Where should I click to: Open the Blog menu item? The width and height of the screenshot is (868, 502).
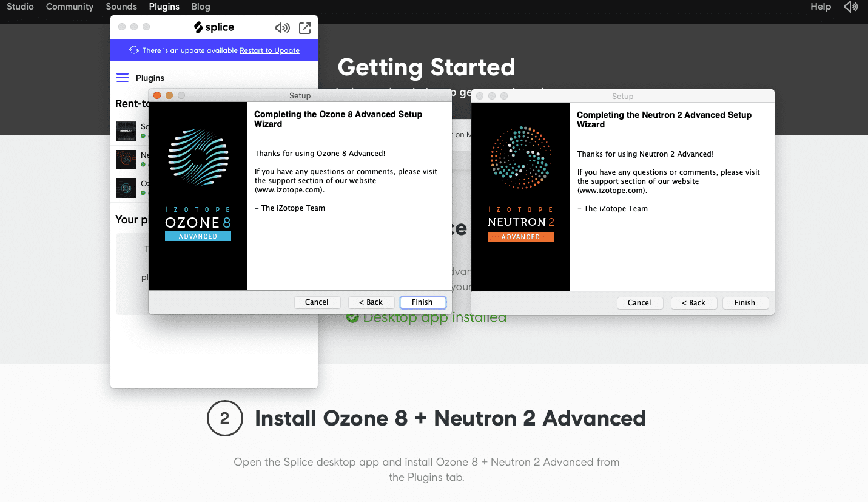click(201, 7)
